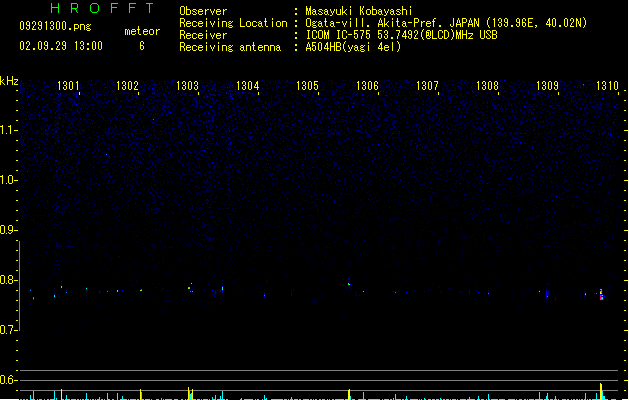The height and width of the screenshot is (400, 629).
Task: Click the 1301 time marker
Action: tap(68, 86)
